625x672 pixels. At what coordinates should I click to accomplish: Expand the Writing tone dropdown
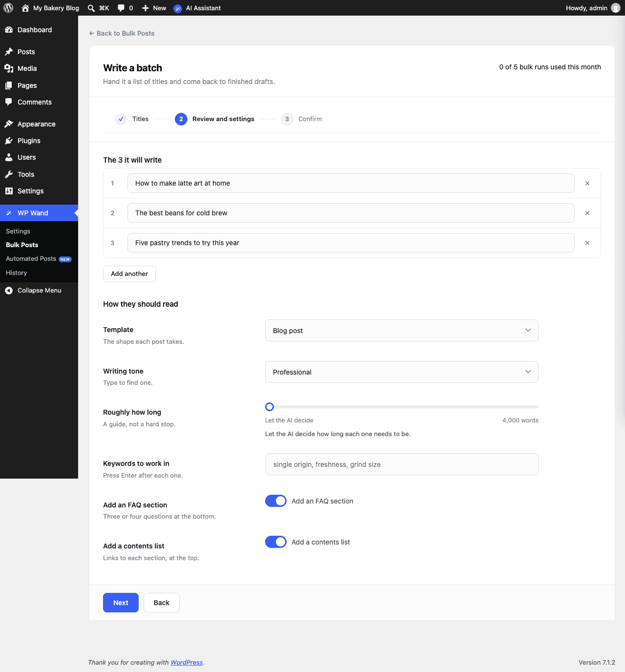pos(402,372)
